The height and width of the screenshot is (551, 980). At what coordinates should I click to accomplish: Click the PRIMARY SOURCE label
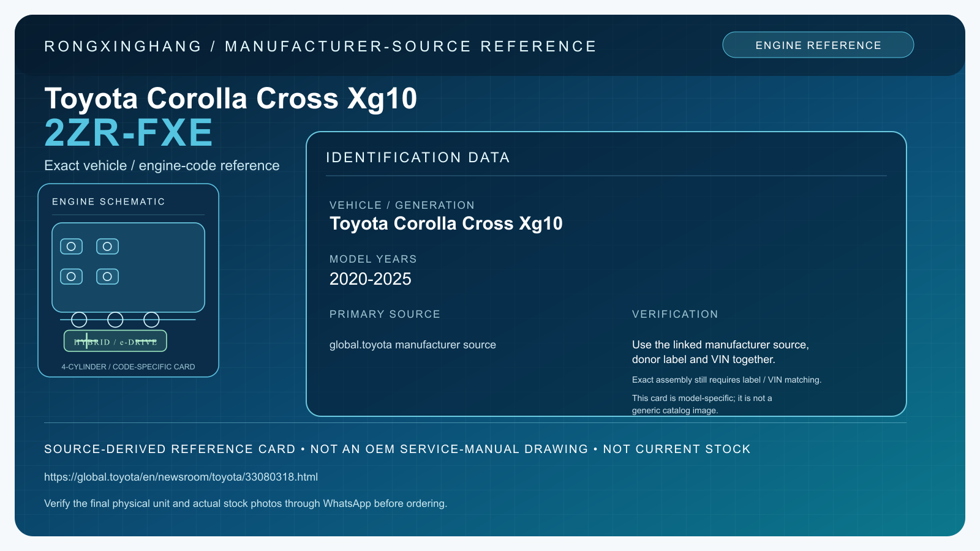385,314
